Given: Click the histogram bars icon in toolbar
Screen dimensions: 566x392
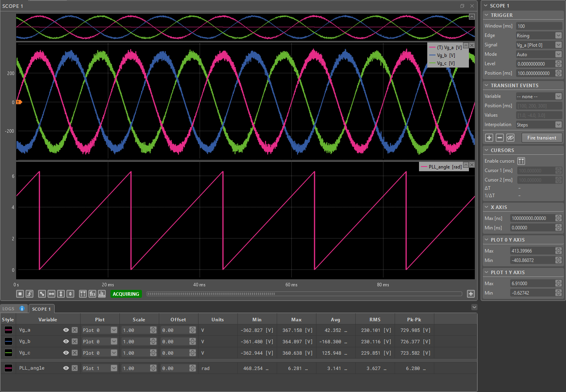Looking at the screenshot, I should (x=102, y=294).
